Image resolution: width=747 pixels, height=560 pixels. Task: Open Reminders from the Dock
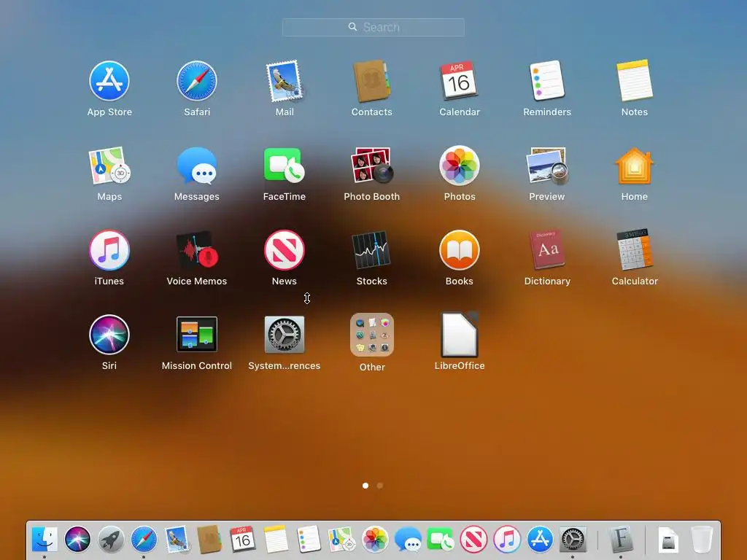(x=309, y=540)
